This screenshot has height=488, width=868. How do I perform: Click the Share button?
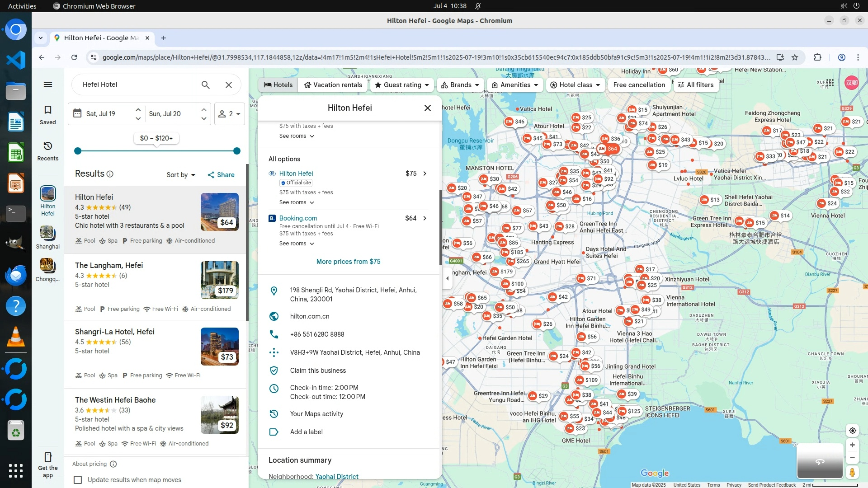[221, 175]
